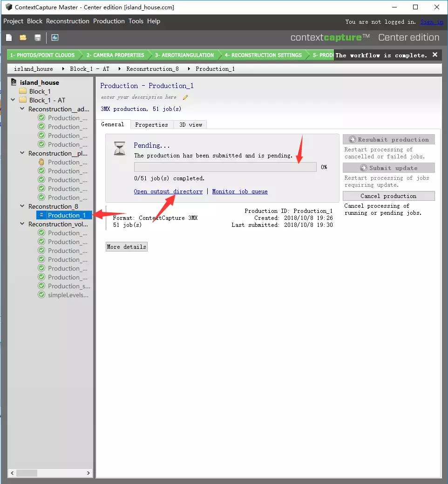448x484 pixels.
Task: Click the Sign in link
Action: (432, 22)
